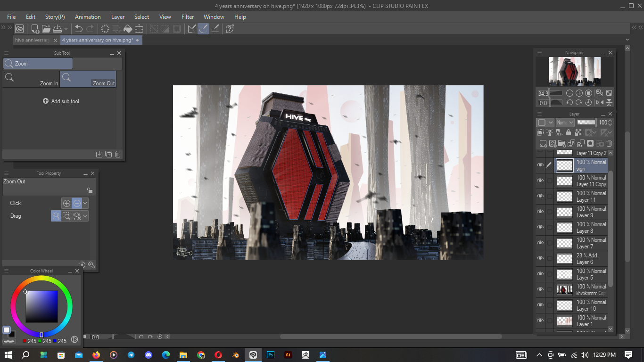Open Discord from the Windows taskbar
The width and height of the screenshot is (644, 362).
(x=149, y=354)
